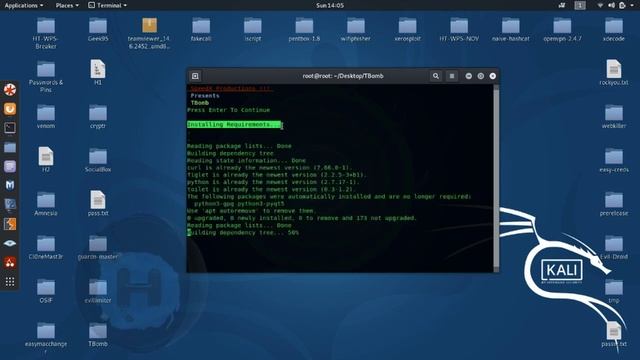Select the TBomb folder on desktop
Screen dimensions: 640x360
click(98, 335)
